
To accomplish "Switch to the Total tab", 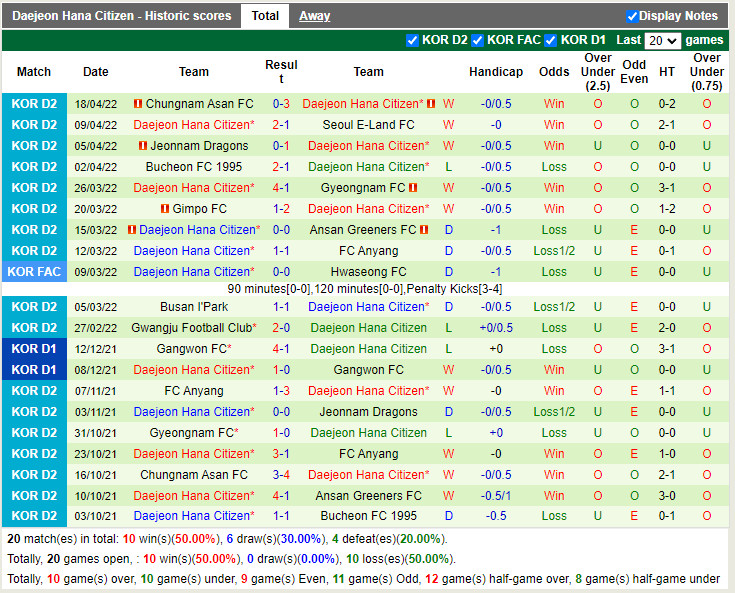I will [x=265, y=16].
